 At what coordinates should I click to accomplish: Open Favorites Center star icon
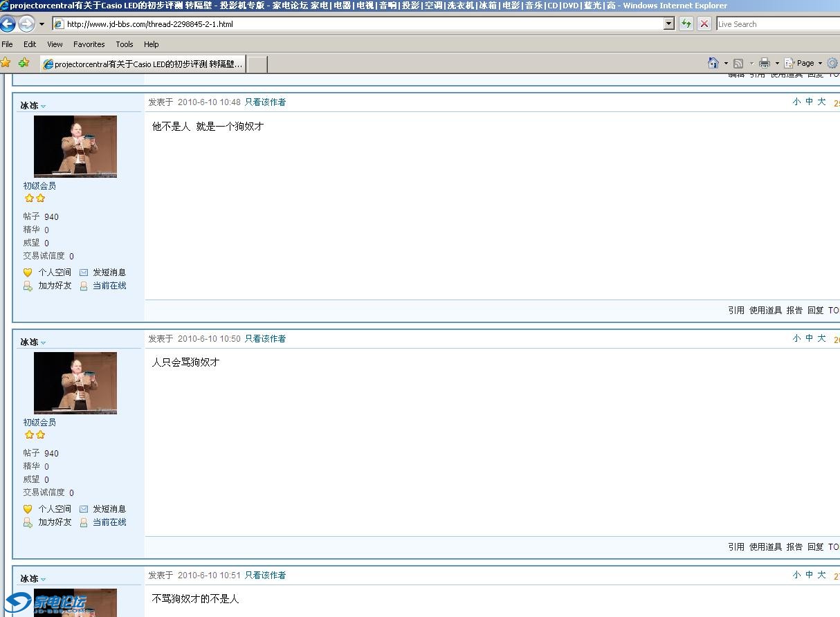pos(6,63)
